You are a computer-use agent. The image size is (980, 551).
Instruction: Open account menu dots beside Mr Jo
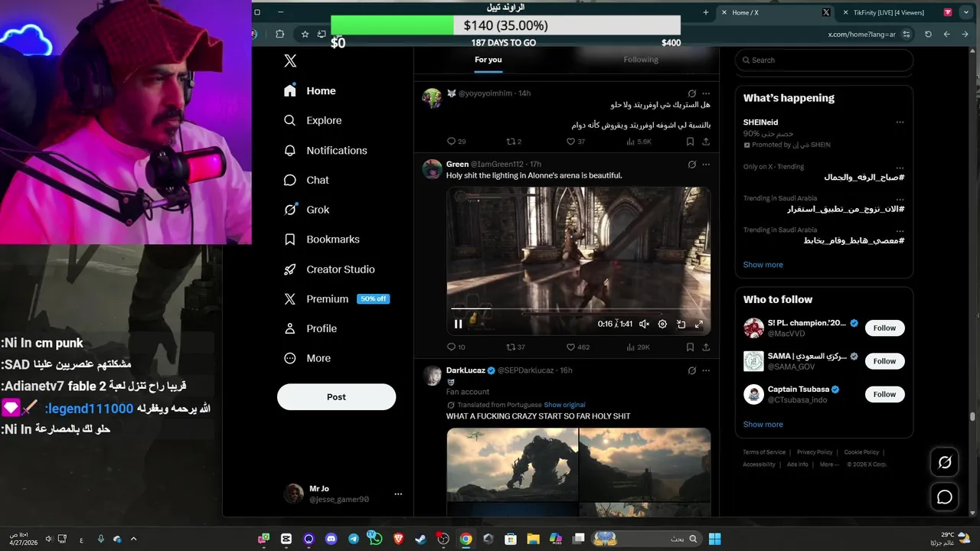(398, 494)
